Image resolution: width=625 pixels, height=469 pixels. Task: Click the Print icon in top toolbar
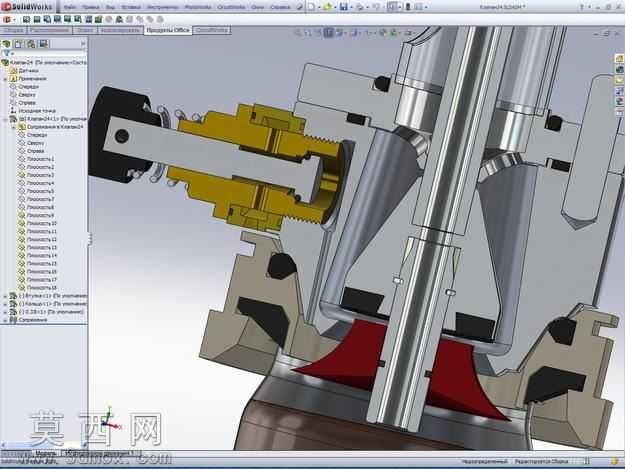click(x=360, y=7)
